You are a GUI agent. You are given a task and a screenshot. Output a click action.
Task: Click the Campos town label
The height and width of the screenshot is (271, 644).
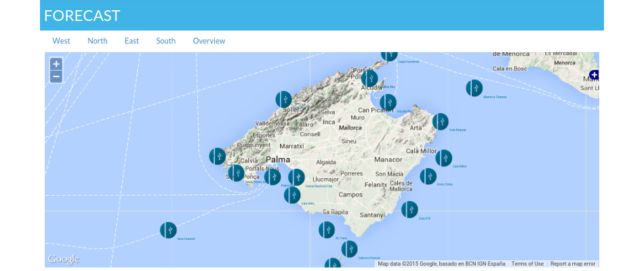(350, 194)
